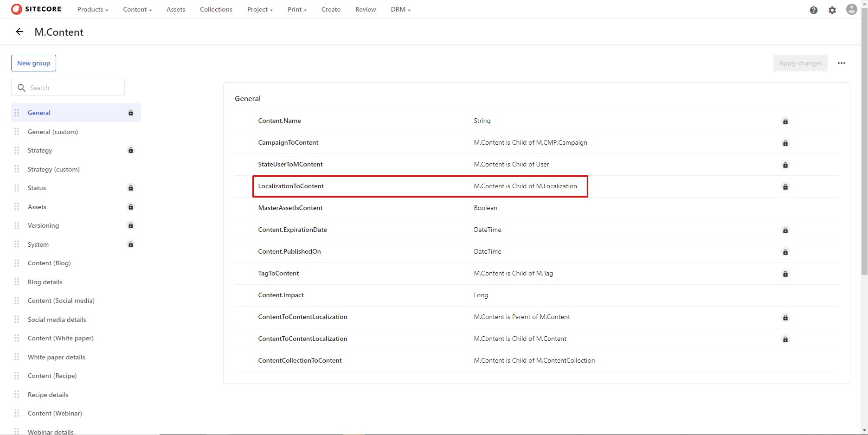
Task: Click the lock icon beside Strategy group
Action: [131, 150]
